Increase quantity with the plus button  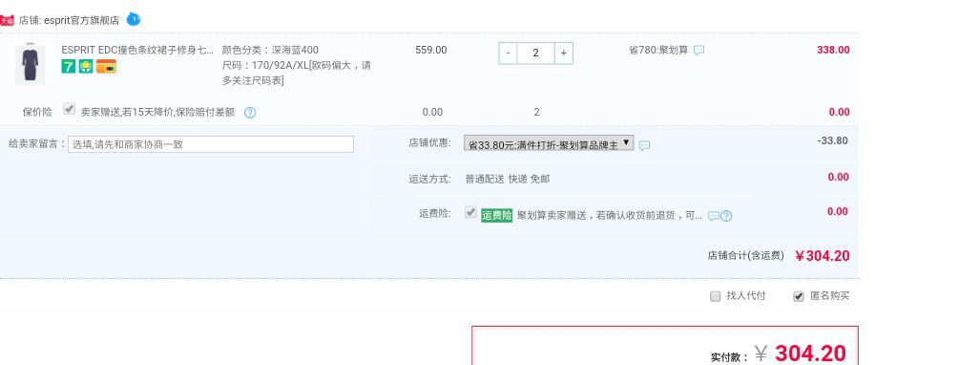[x=563, y=54]
